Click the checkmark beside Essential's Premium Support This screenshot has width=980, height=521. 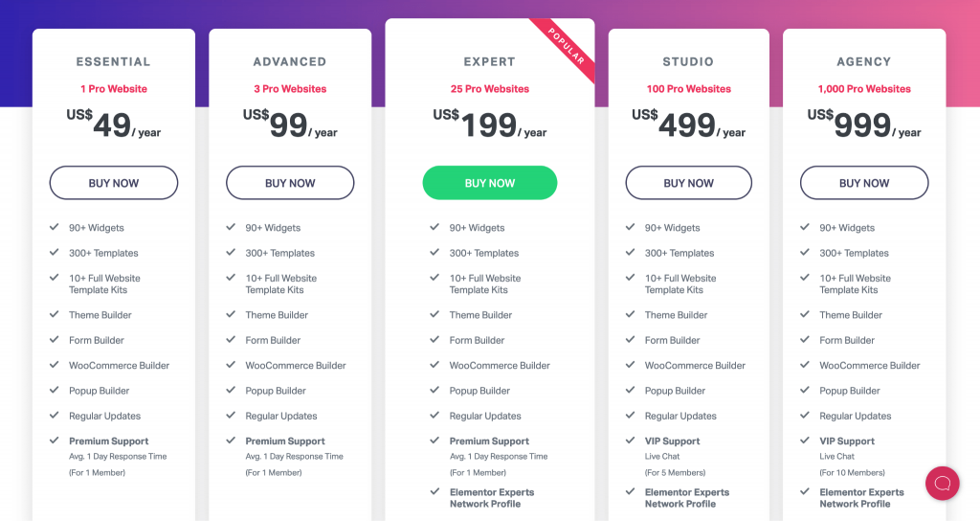pyautogui.click(x=55, y=441)
